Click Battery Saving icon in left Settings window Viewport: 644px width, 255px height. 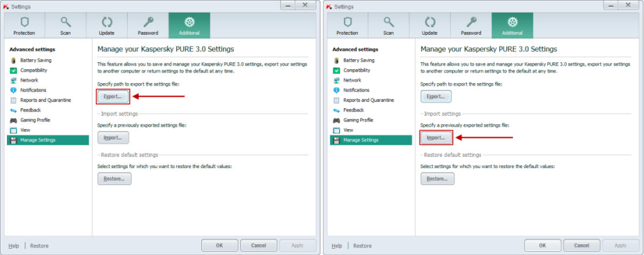pyautogui.click(x=14, y=60)
